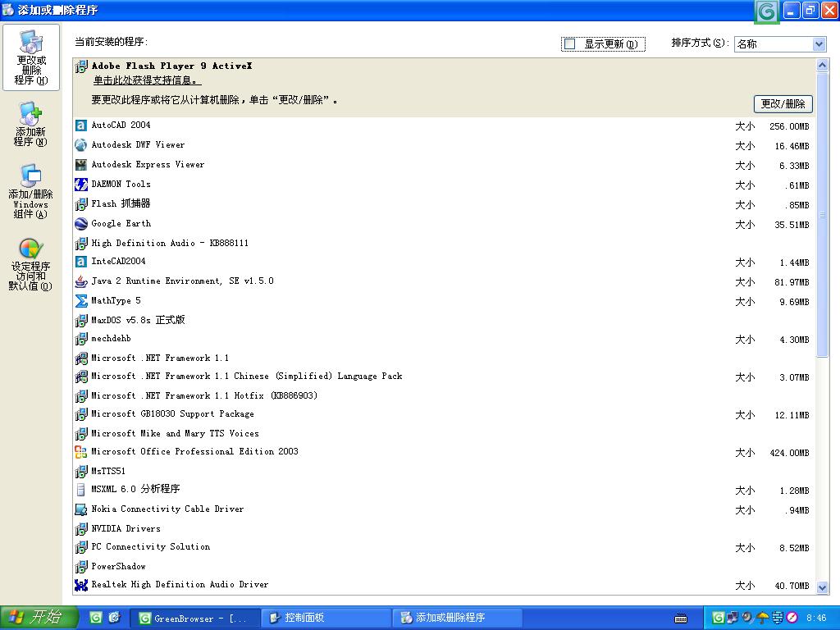This screenshot has height=630, width=840.
Task: Select the Java 2 Runtime Environment icon
Action: (x=81, y=281)
